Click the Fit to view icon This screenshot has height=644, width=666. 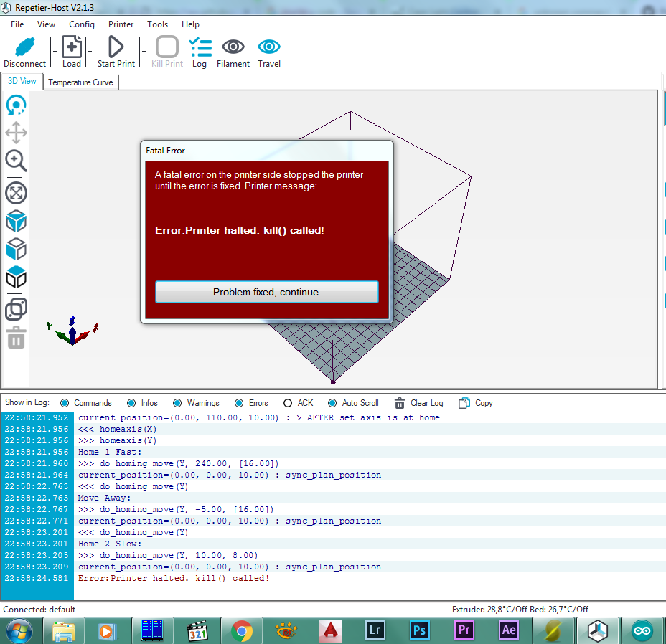[x=16, y=193]
